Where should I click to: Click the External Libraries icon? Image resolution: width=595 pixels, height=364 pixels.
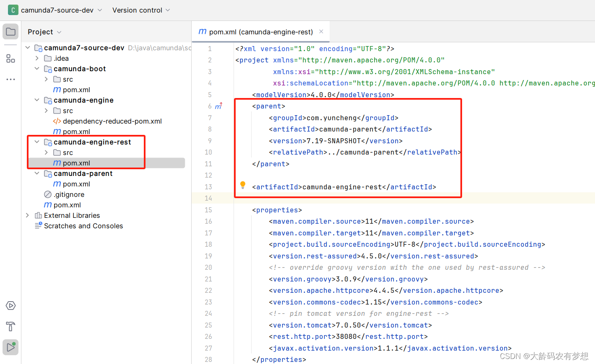(x=38, y=215)
